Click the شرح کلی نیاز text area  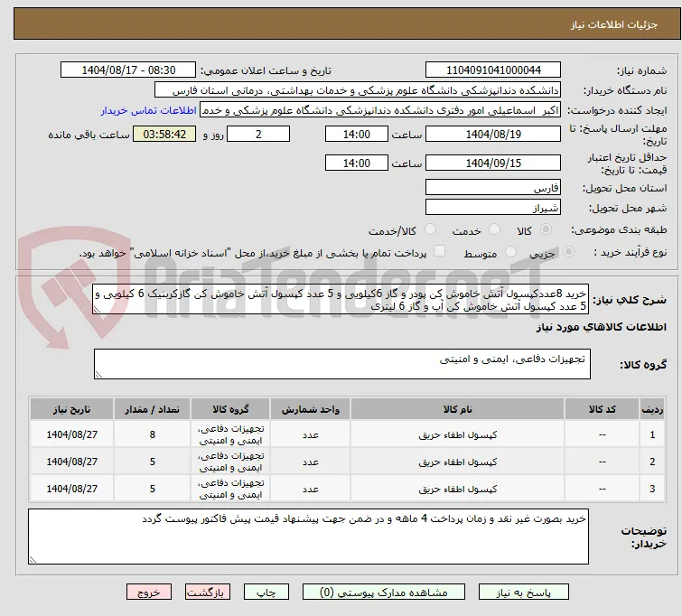tap(341, 300)
